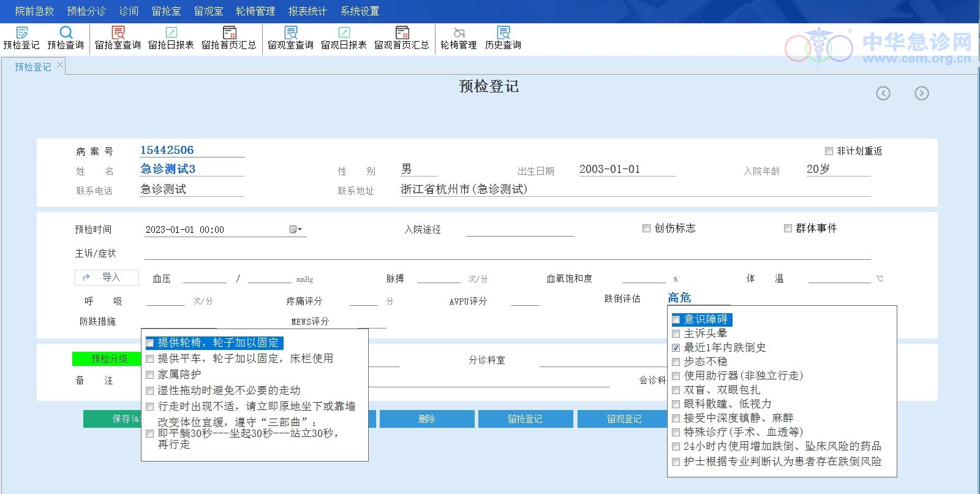Uncheck 最近1年内跌倒史 option
The image size is (980, 494).
(676, 348)
